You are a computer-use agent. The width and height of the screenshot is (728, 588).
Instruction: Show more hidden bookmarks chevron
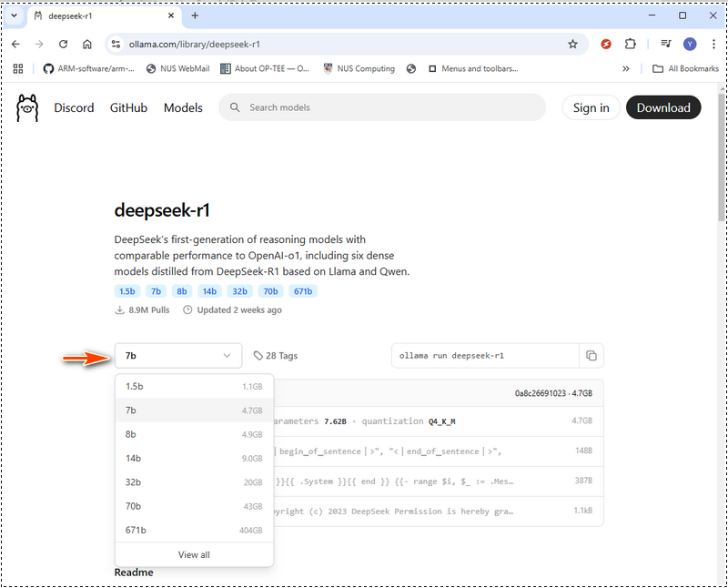626,69
